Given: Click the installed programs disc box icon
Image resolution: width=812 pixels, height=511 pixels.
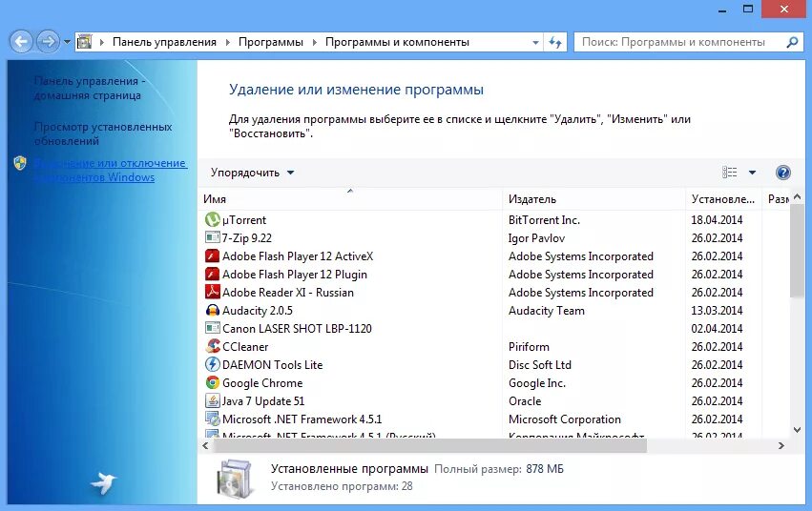Looking at the screenshot, I should 235,479.
